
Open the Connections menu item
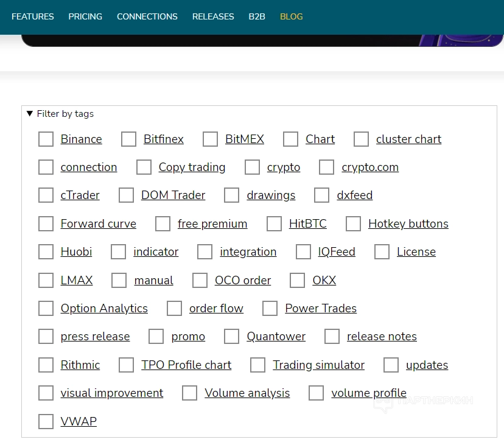[x=147, y=16]
